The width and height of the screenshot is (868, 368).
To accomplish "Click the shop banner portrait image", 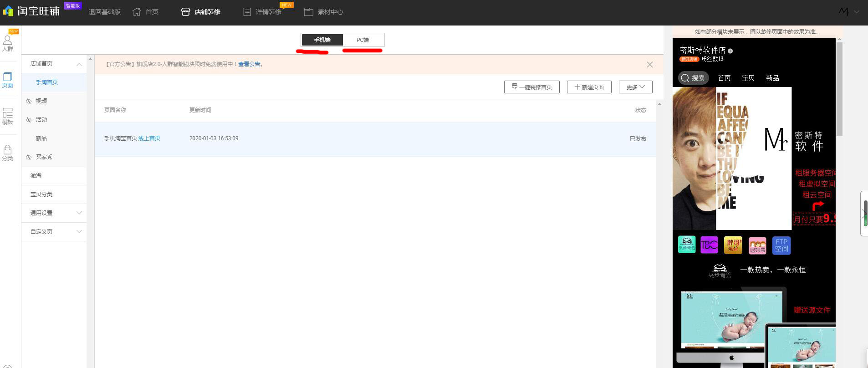I will [x=732, y=158].
